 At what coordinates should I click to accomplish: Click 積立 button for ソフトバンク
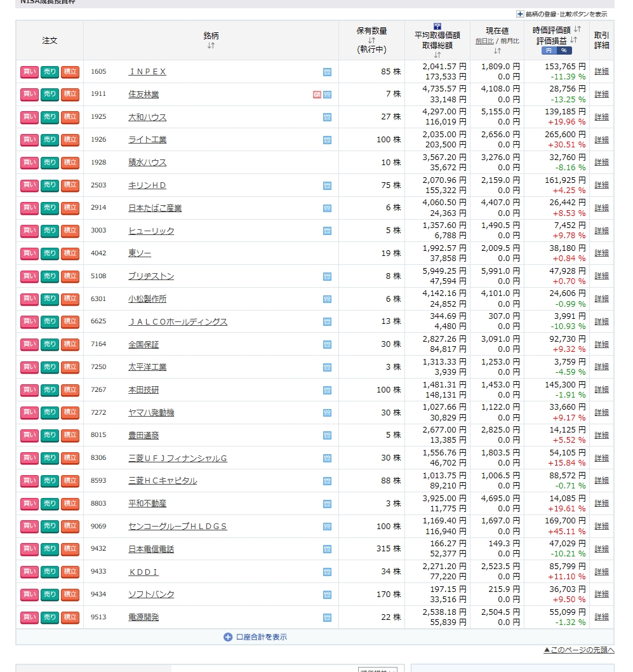coord(70,595)
